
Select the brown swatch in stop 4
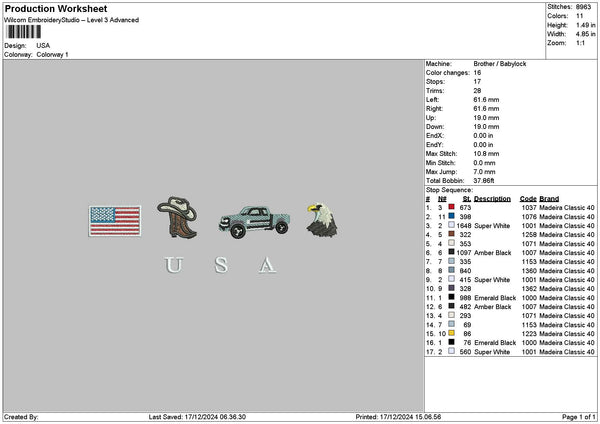click(452, 234)
